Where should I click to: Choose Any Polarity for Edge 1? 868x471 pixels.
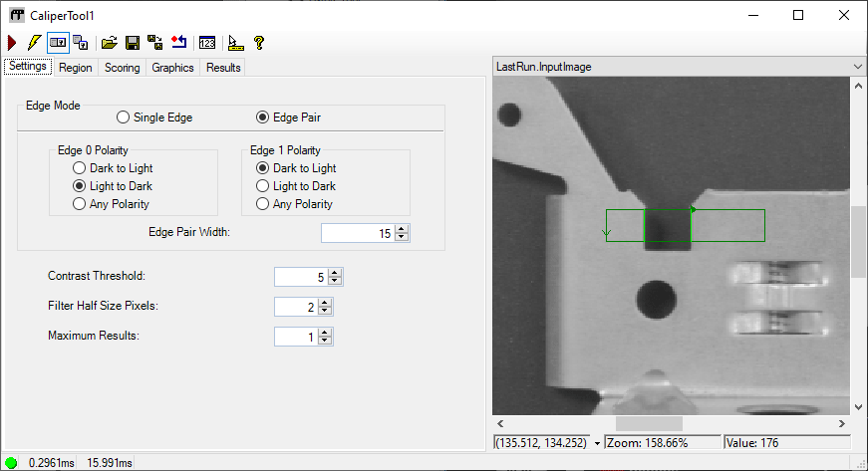click(263, 204)
